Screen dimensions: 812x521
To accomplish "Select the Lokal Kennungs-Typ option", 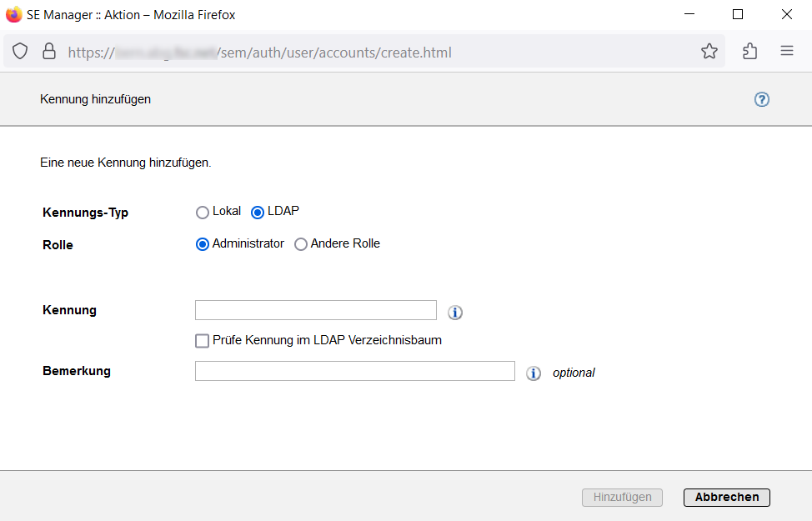I will pyautogui.click(x=203, y=213).
